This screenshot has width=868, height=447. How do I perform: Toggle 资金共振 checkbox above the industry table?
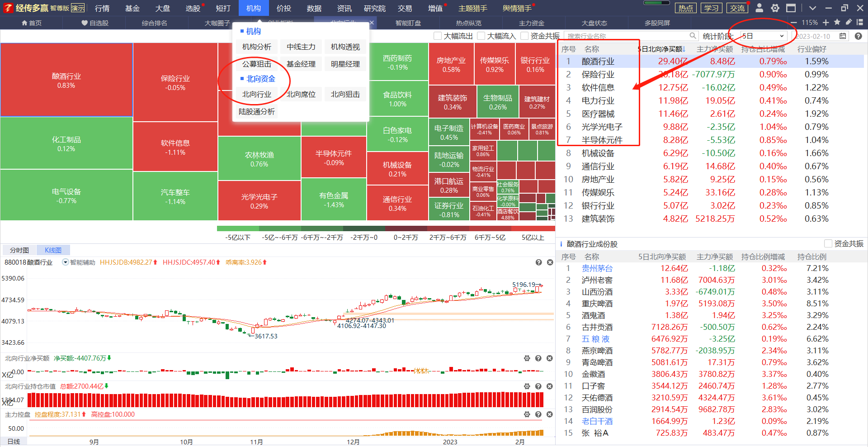point(524,36)
